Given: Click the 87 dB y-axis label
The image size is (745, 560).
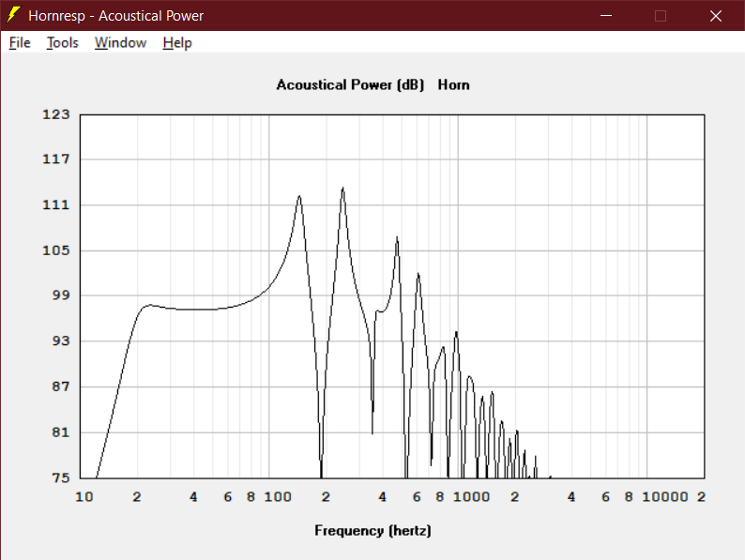Looking at the screenshot, I should [x=61, y=386].
